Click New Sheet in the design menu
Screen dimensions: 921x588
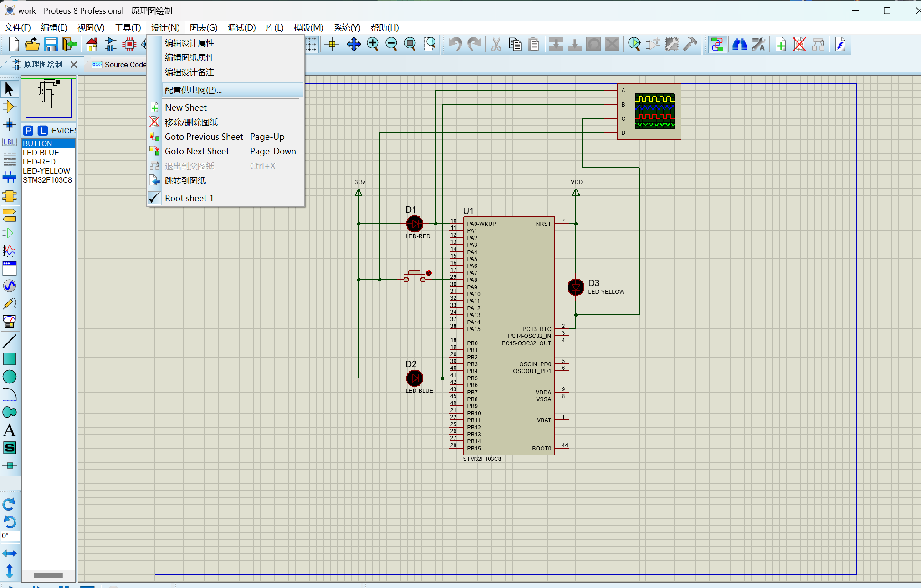coord(226,107)
